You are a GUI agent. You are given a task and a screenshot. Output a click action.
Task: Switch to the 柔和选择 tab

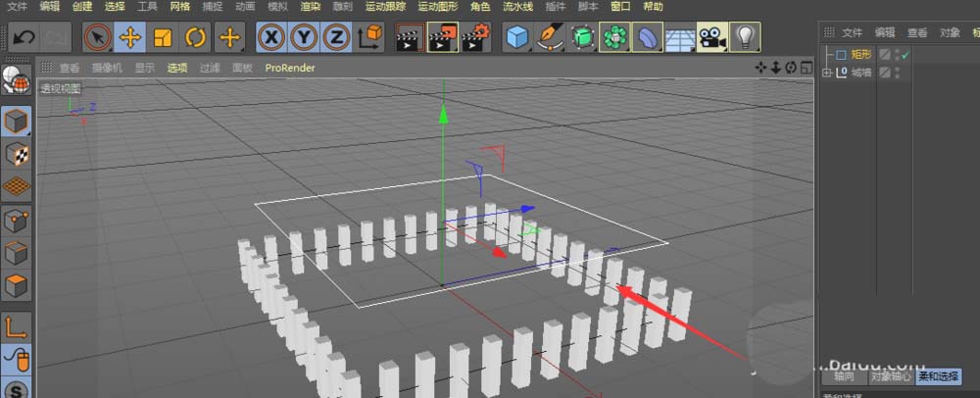(939, 376)
